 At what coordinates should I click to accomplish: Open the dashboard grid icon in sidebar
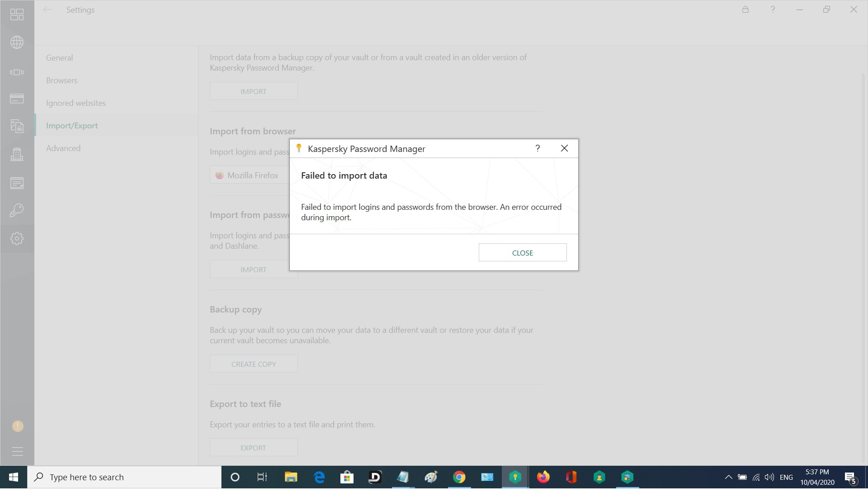tap(17, 14)
